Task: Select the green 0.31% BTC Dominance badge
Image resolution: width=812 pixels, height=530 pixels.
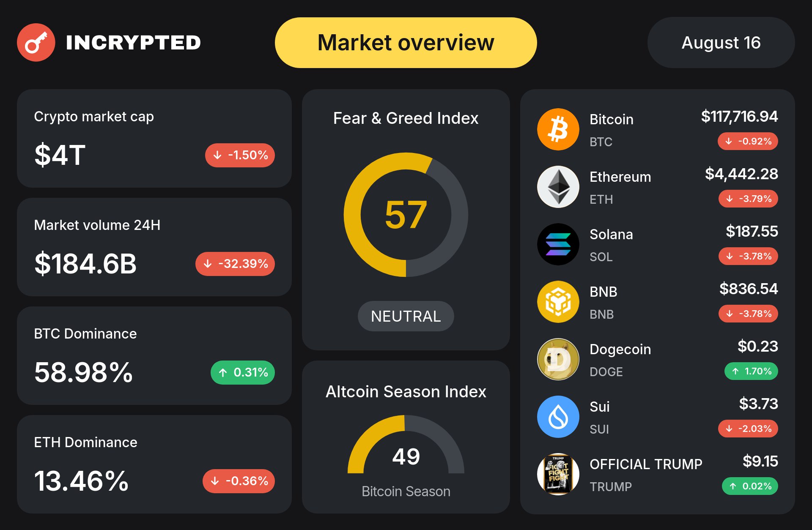Action: (x=243, y=372)
